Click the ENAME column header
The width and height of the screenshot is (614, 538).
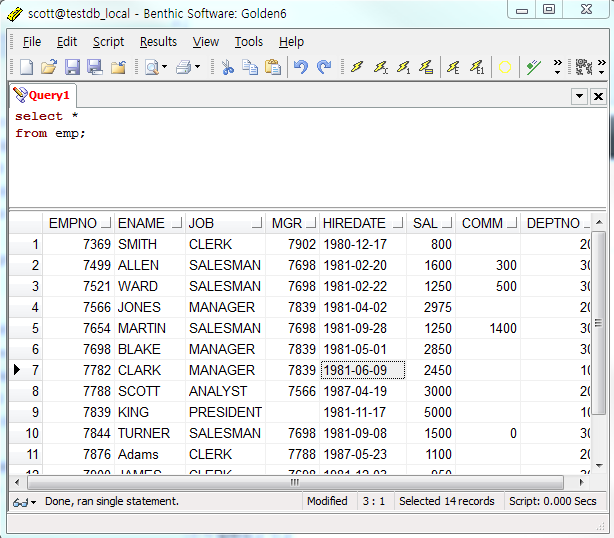(x=141, y=223)
